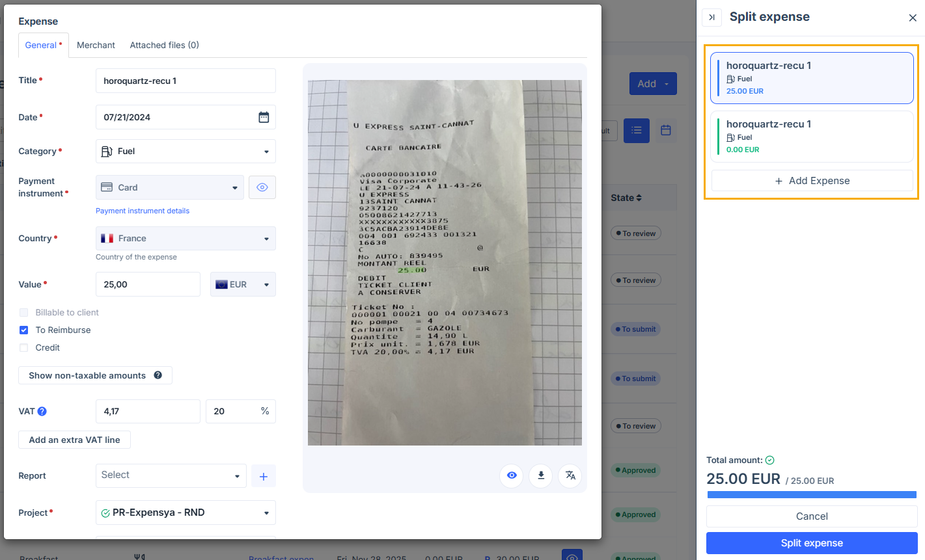Screen dimensions: 925x560
Task: Open the Add button dropdown in background
Action: pyautogui.click(x=653, y=84)
